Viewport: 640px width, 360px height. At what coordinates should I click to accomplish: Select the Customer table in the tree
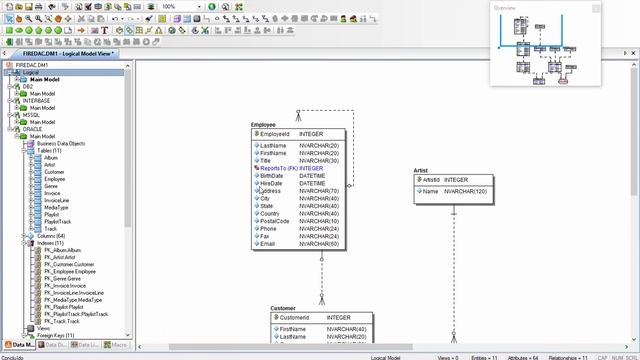click(54, 172)
